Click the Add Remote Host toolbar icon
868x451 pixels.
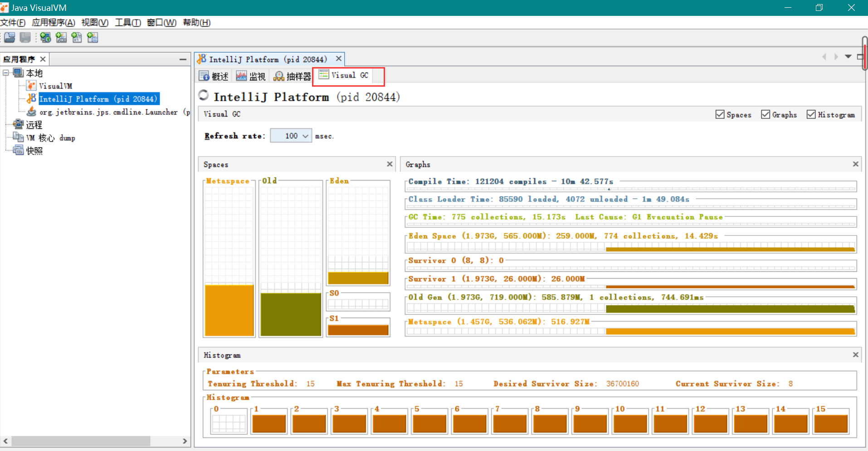tap(45, 38)
